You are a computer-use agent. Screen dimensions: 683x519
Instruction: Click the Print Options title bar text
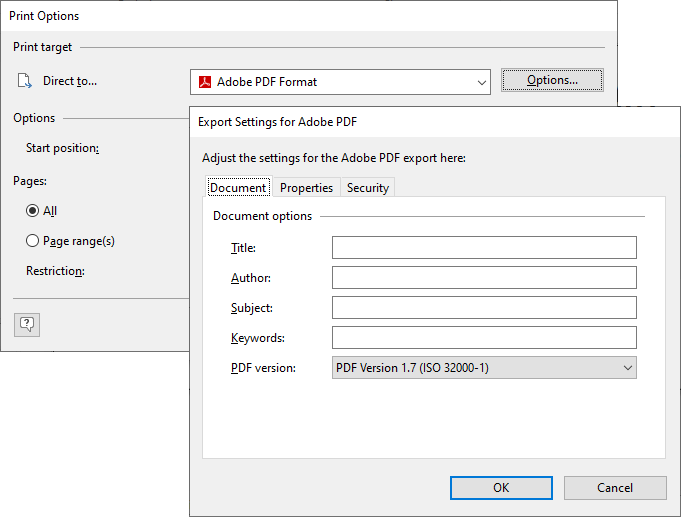44,16
